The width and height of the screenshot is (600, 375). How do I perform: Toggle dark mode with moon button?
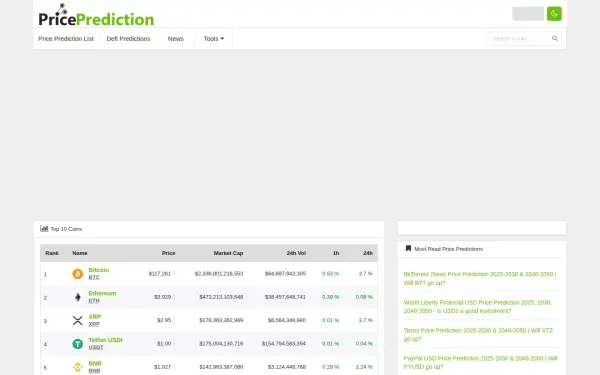[x=554, y=14]
